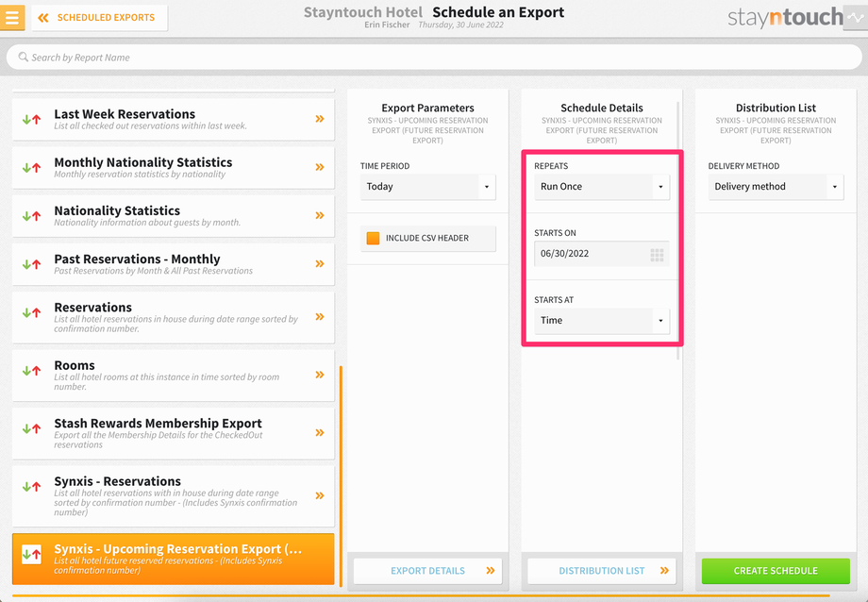The image size is (868, 602).
Task: Click arrows icon beside Rooms row
Action: click(31, 371)
